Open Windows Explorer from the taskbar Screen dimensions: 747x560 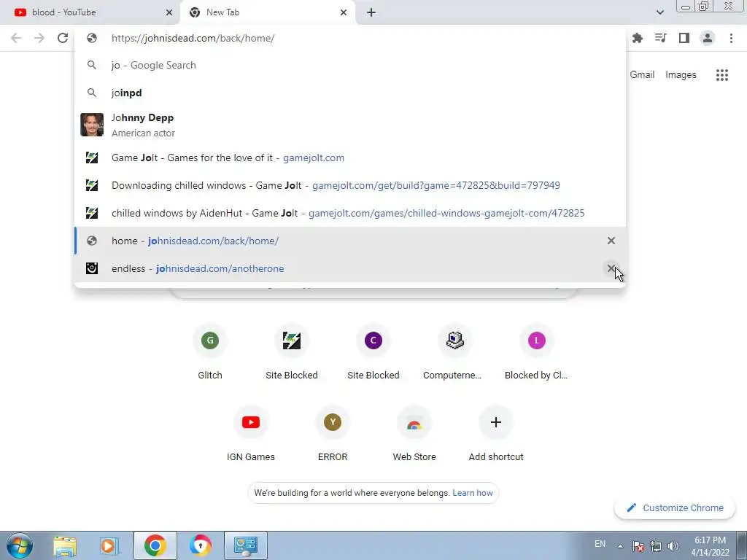(65, 545)
